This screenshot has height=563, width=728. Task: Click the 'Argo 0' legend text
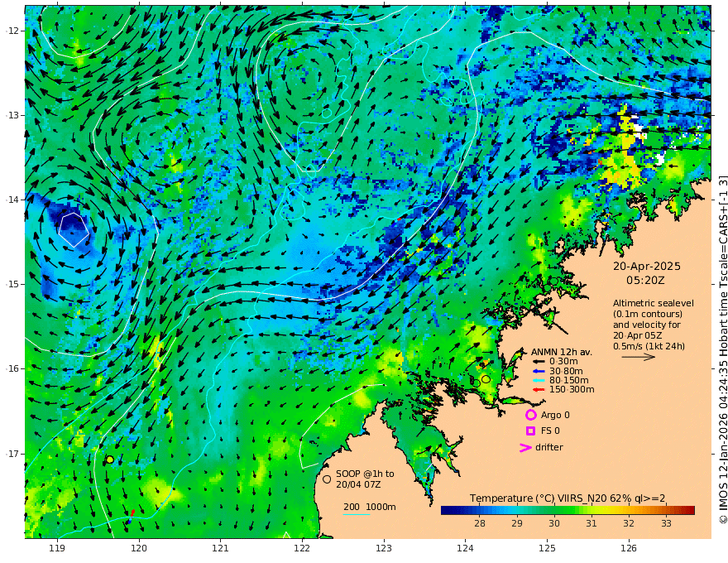[x=555, y=416]
